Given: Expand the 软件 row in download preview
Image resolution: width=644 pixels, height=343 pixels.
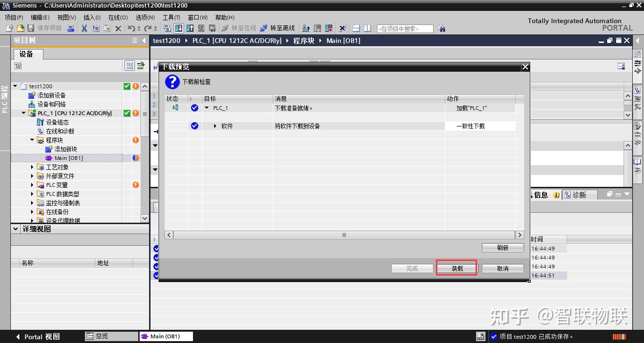Looking at the screenshot, I should tap(215, 126).
